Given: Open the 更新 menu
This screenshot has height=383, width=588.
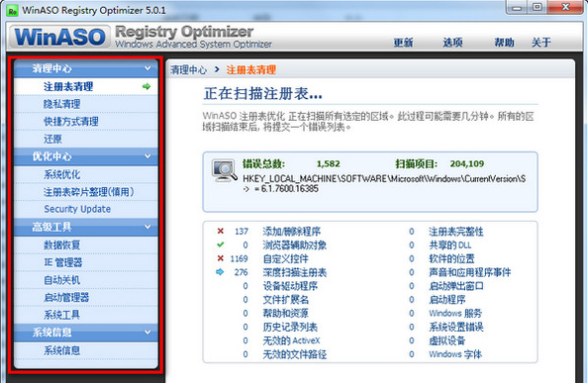Looking at the screenshot, I should [403, 43].
